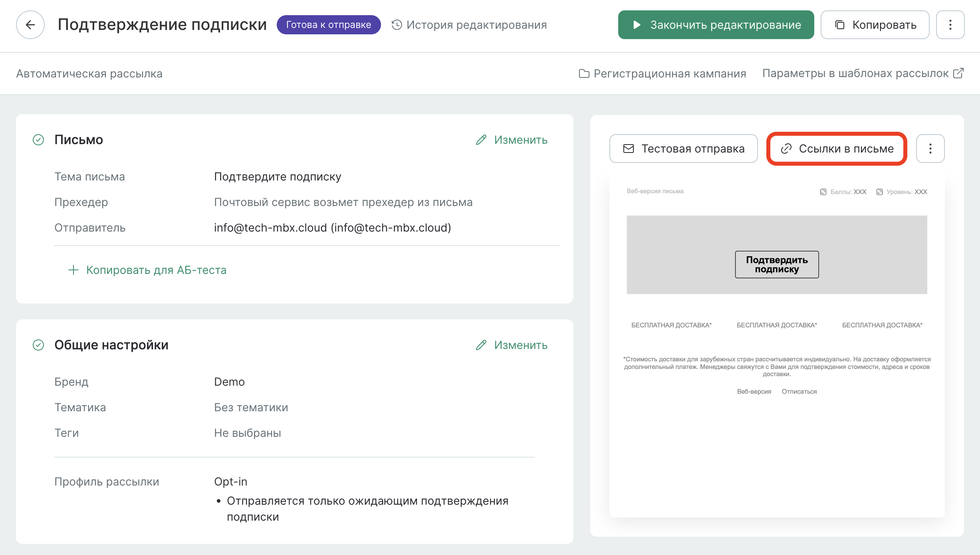Open Ссылки в письме links button

[837, 149]
